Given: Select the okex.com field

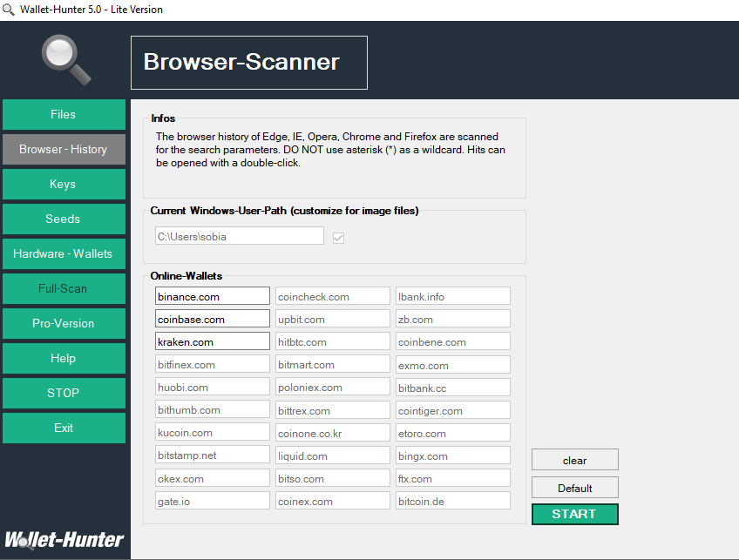Looking at the screenshot, I should [x=213, y=478].
